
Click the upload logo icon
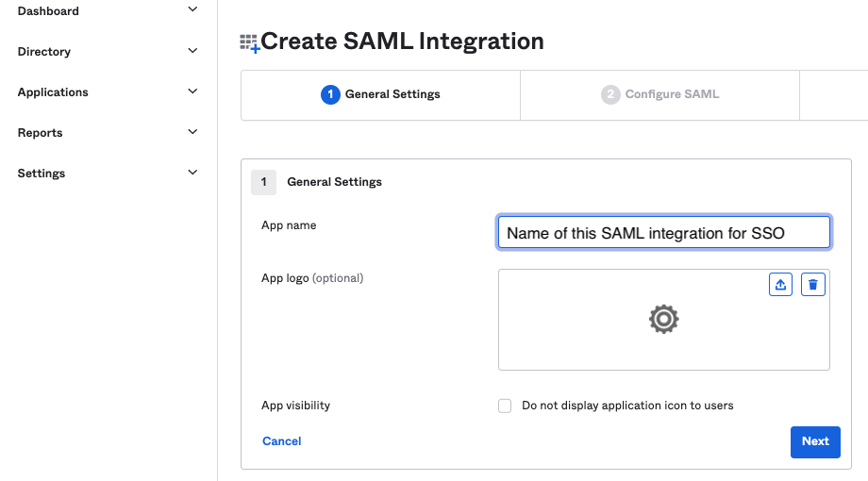[x=780, y=285]
